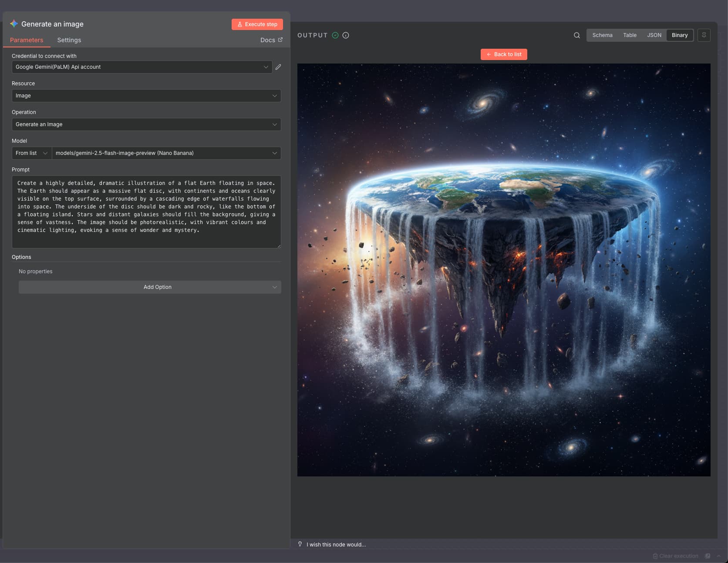Switch output view to Schema
This screenshot has width=728, height=563.
pyautogui.click(x=602, y=35)
